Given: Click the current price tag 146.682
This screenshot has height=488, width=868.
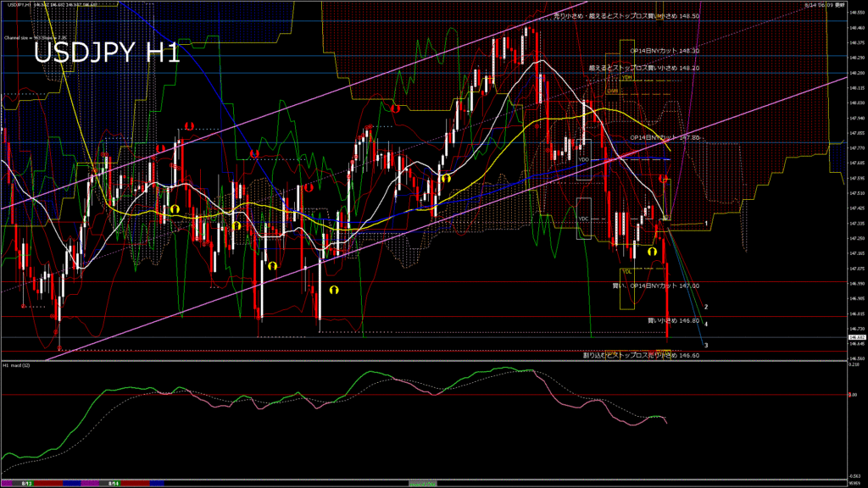Looking at the screenshot, I should coord(856,337).
